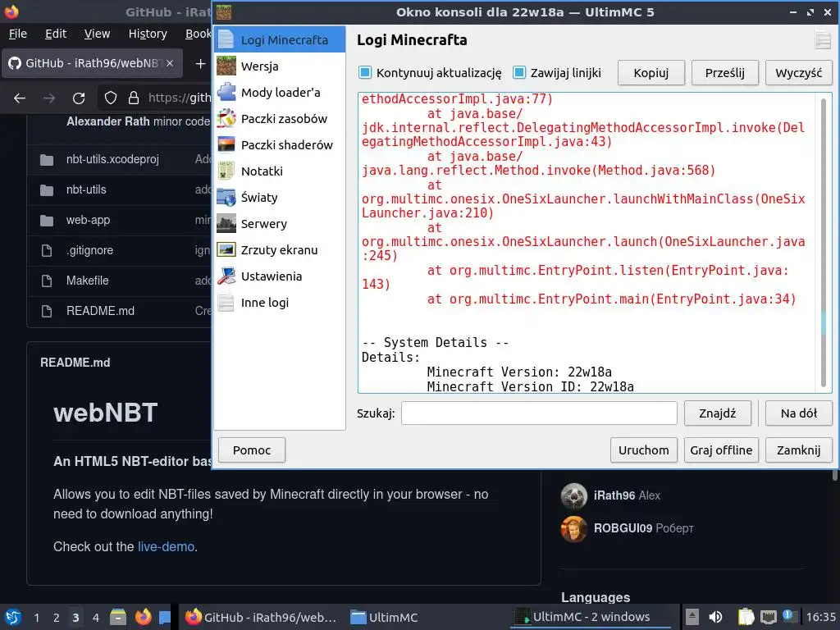Image resolution: width=840 pixels, height=630 pixels.
Task: Click the 16:35 taskbar clock
Action: click(x=820, y=617)
